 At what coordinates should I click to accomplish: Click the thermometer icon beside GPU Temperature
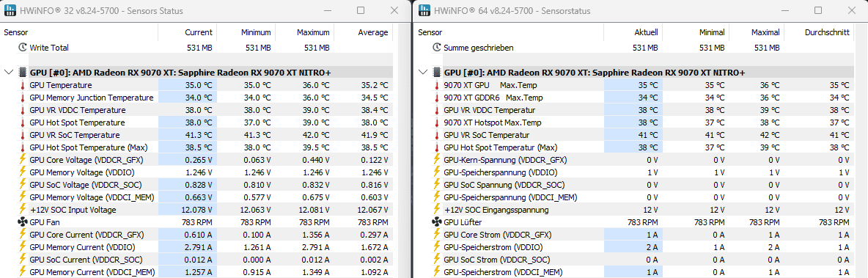[x=23, y=85]
